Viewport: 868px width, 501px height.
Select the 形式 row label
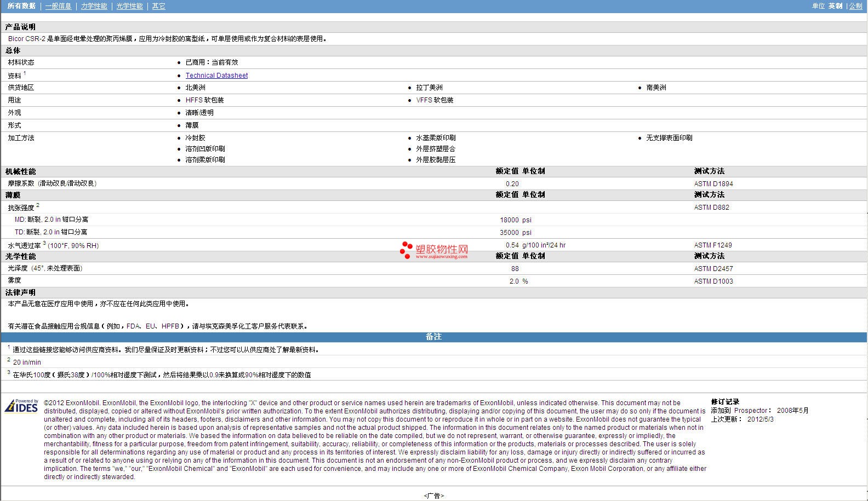pyautogui.click(x=14, y=125)
